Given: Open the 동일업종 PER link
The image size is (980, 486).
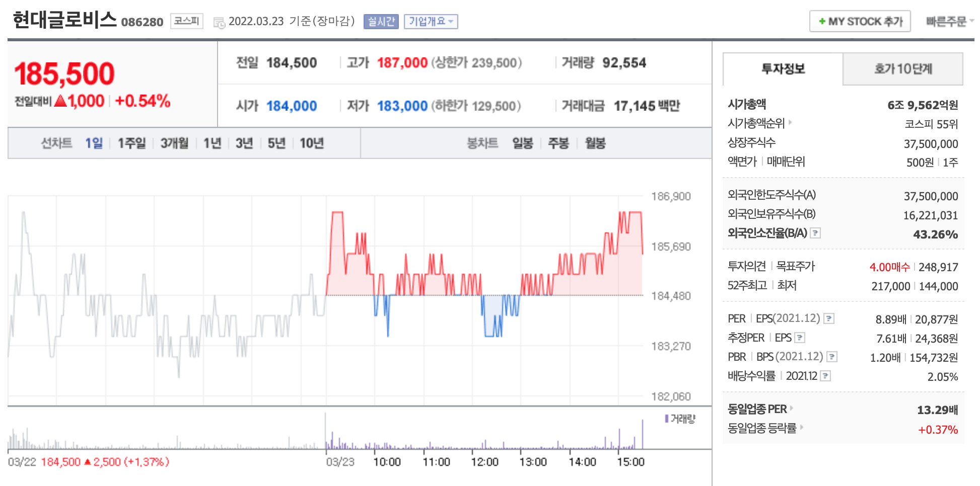Looking at the screenshot, I should tap(757, 409).
